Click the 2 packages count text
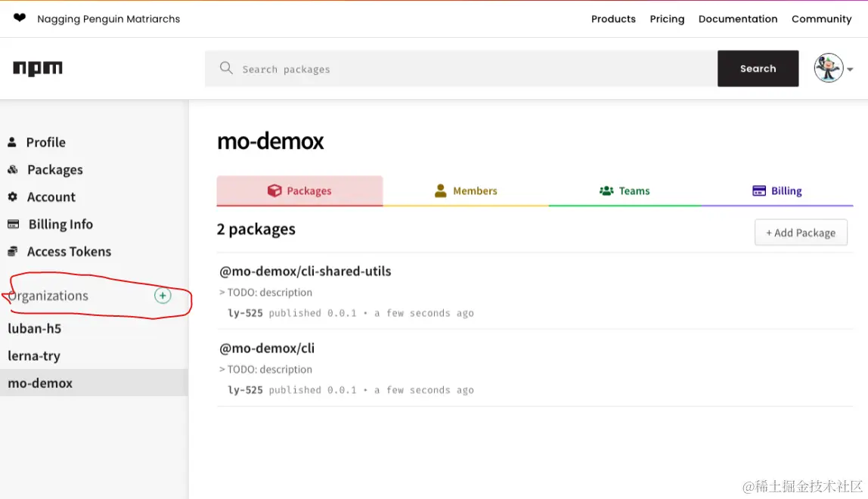 coord(256,229)
